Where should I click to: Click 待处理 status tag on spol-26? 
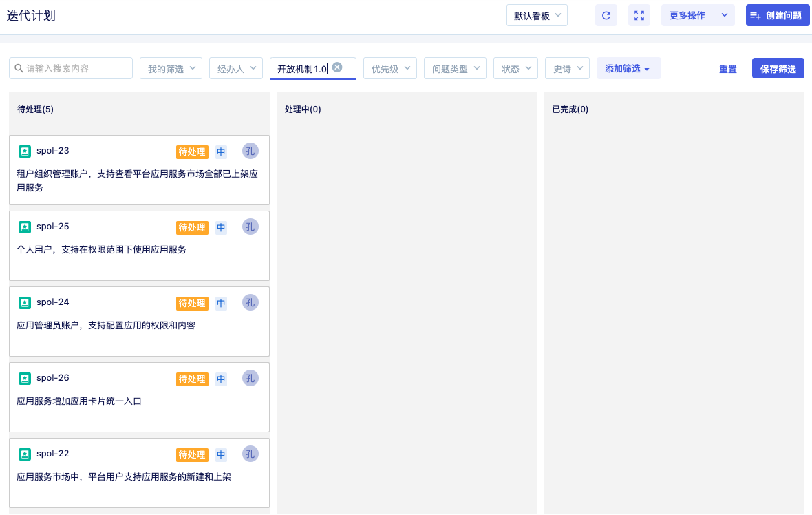coord(192,379)
